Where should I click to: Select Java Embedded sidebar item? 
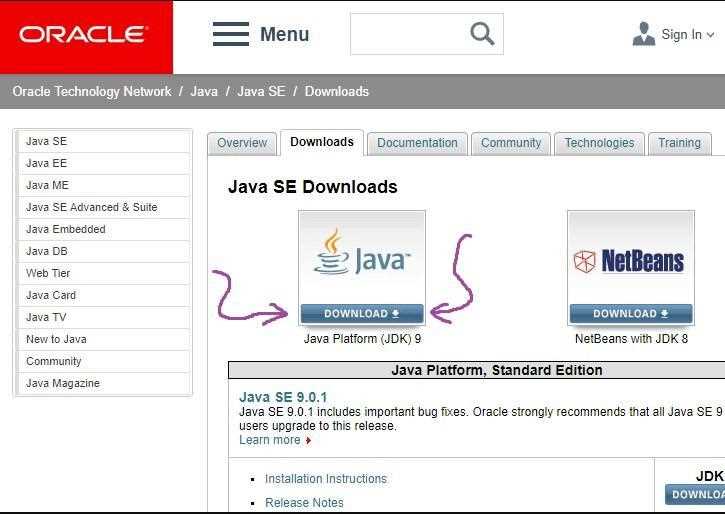(x=103, y=229)
